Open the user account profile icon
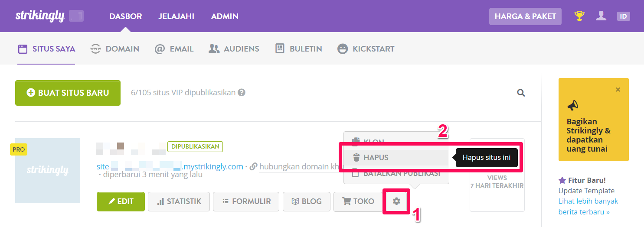Screen dimensions: 644x227 [x=601, y=16]
